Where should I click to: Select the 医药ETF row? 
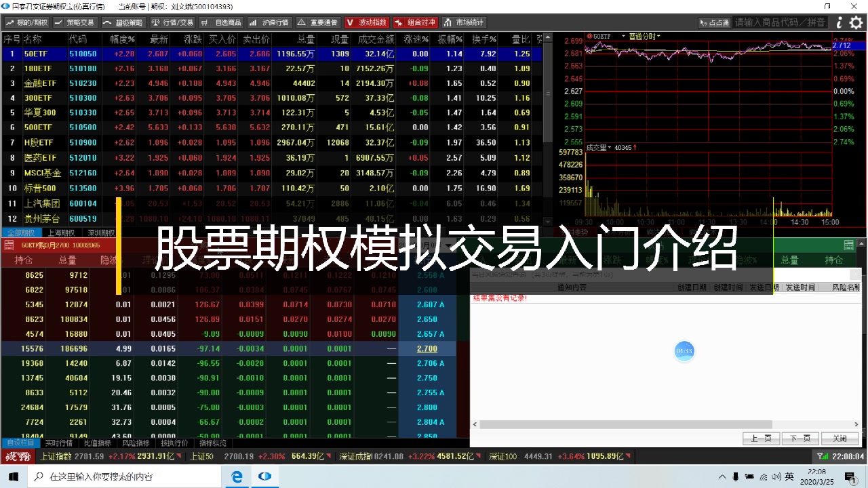[271, 158]
